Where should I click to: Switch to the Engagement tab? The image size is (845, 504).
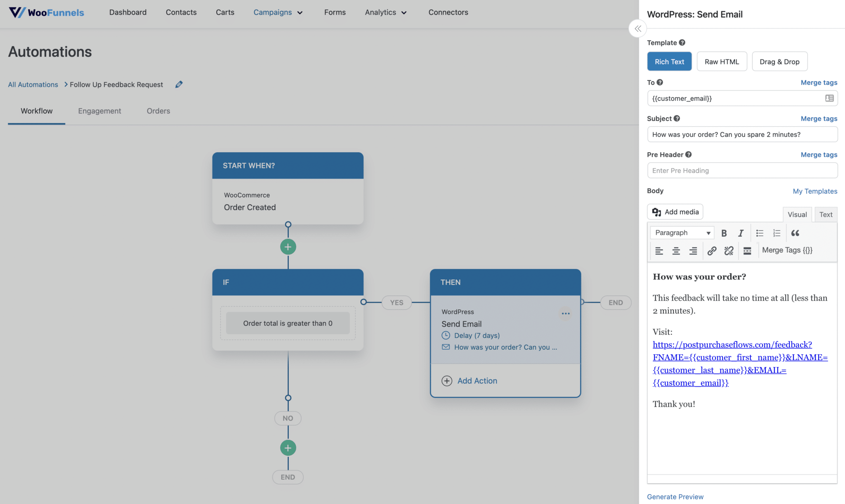(99, 111)
